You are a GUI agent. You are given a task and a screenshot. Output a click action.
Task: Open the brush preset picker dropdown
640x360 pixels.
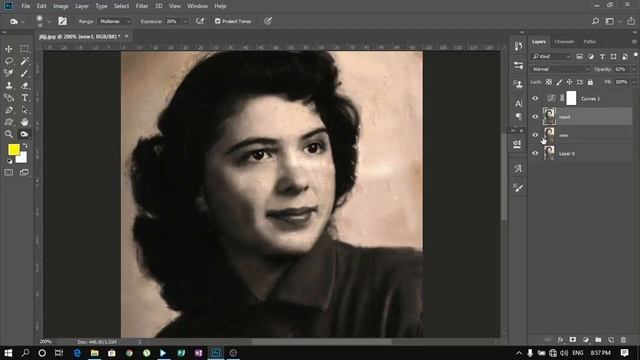[x=49, y=21]
